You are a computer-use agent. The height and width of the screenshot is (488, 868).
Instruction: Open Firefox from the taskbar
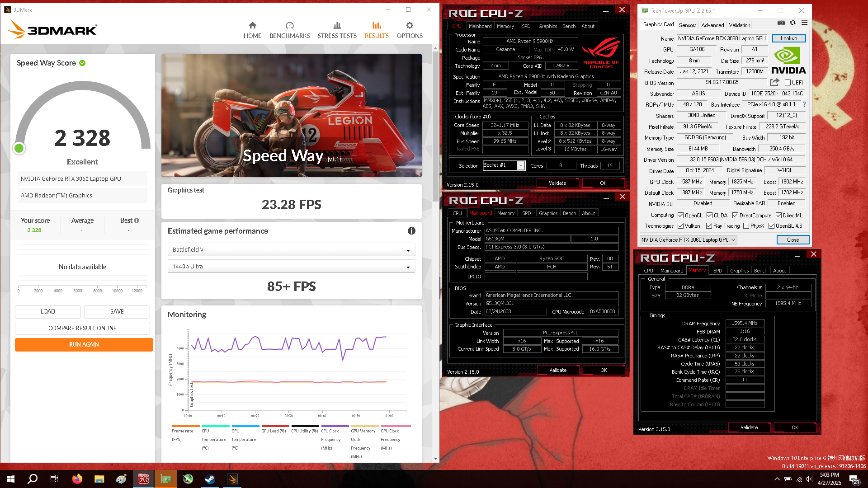pyautogui.click(x=77, y=479)
